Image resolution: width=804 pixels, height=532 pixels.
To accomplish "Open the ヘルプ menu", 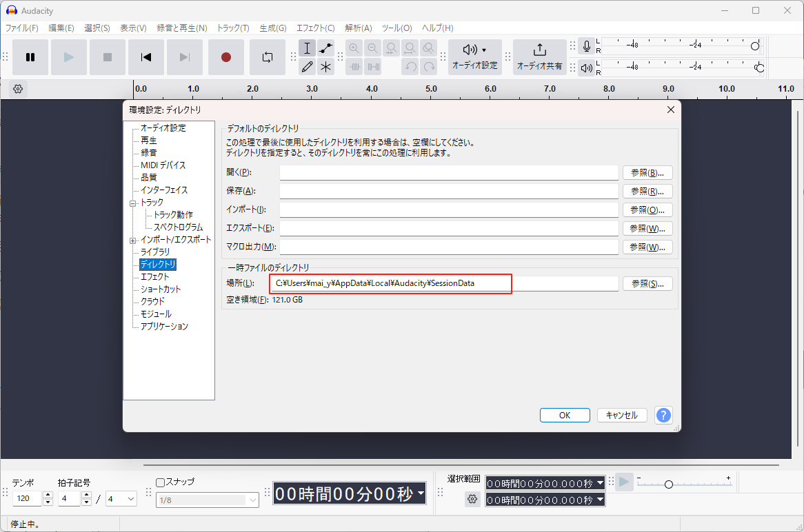I will click(437, 28).
